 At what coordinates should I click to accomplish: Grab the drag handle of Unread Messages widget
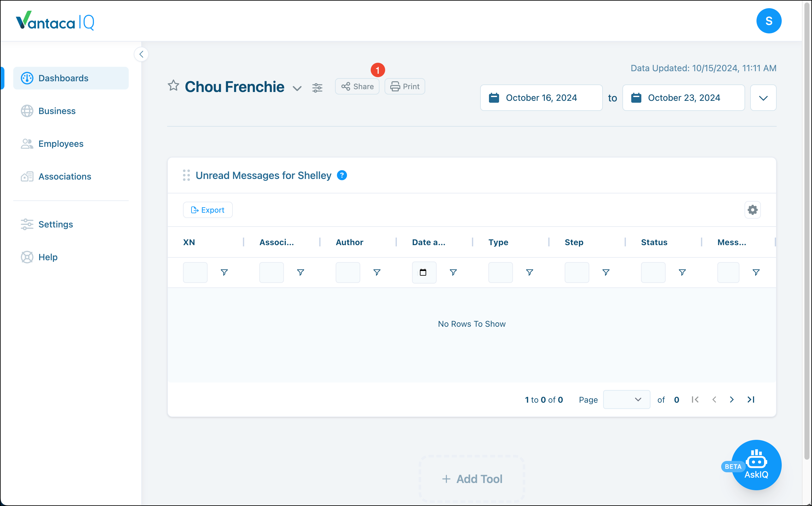click(186, 175)
